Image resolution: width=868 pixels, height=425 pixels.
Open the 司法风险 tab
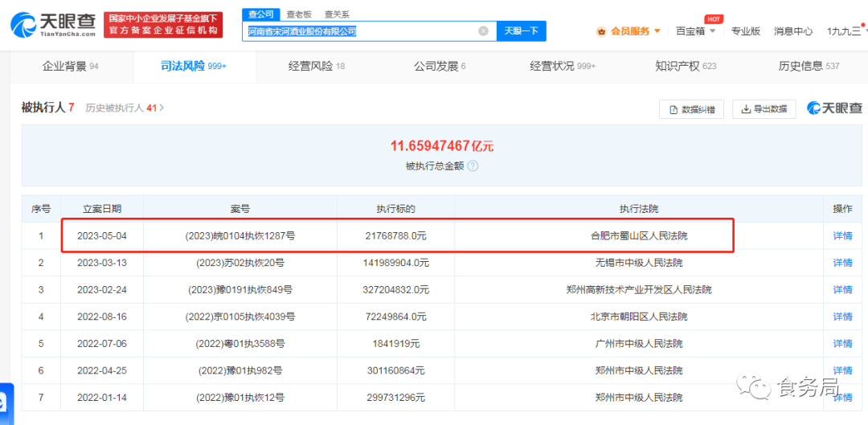point(194,67)
